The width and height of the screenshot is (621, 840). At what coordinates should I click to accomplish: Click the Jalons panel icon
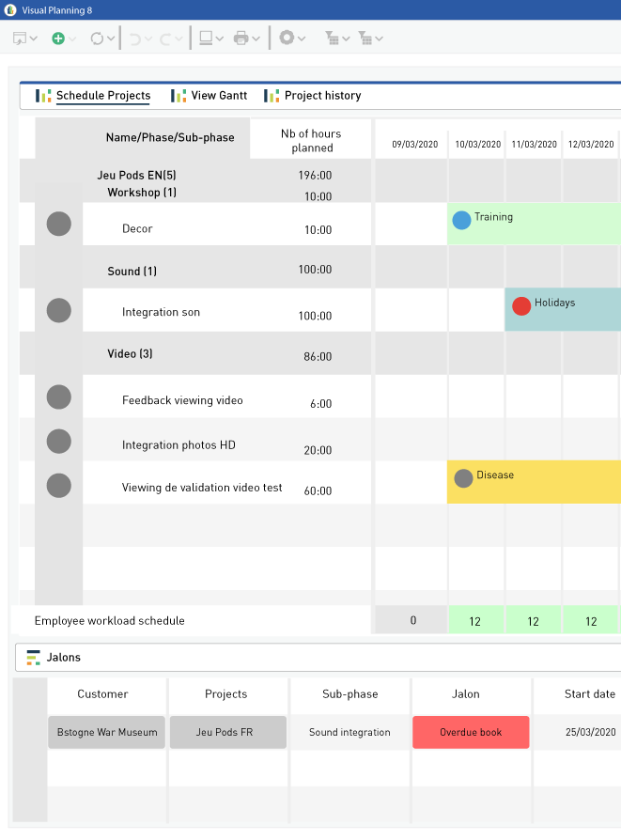click(x=34, y=658)
